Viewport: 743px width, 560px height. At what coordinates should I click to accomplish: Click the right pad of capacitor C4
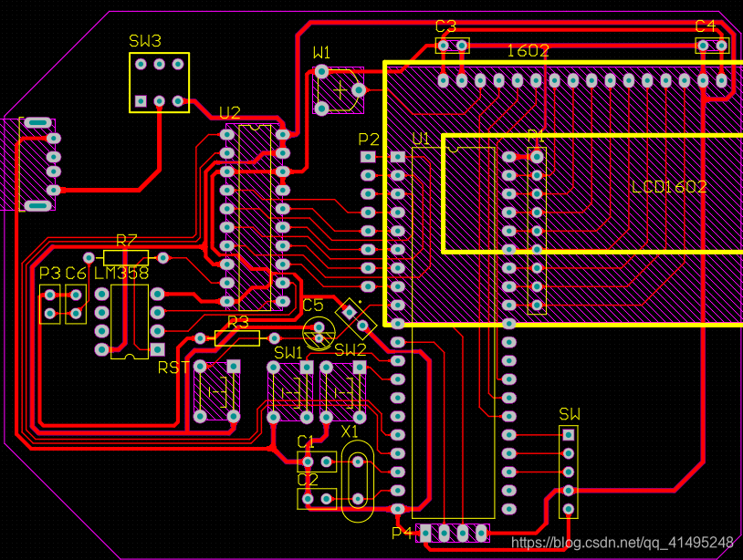coord(721,46)
